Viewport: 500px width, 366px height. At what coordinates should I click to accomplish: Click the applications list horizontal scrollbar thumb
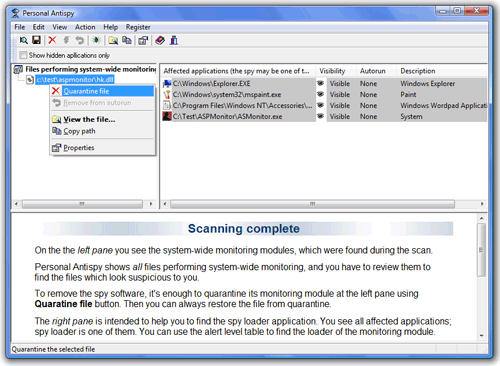(313, 204)
